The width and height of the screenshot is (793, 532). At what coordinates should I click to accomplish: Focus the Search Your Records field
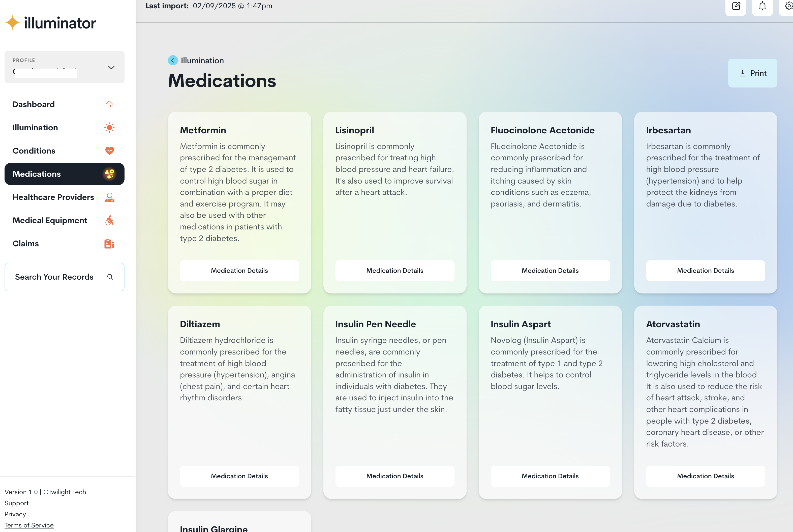click(54, 277)
